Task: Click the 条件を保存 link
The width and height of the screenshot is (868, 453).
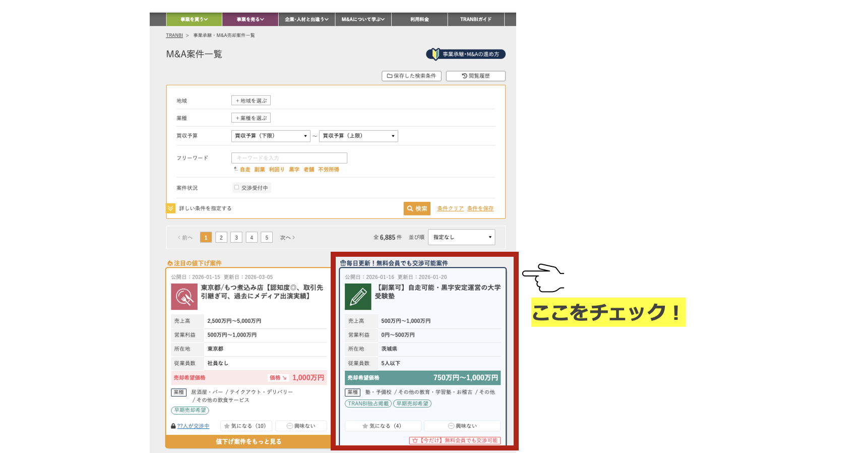Action: [480, 208]
